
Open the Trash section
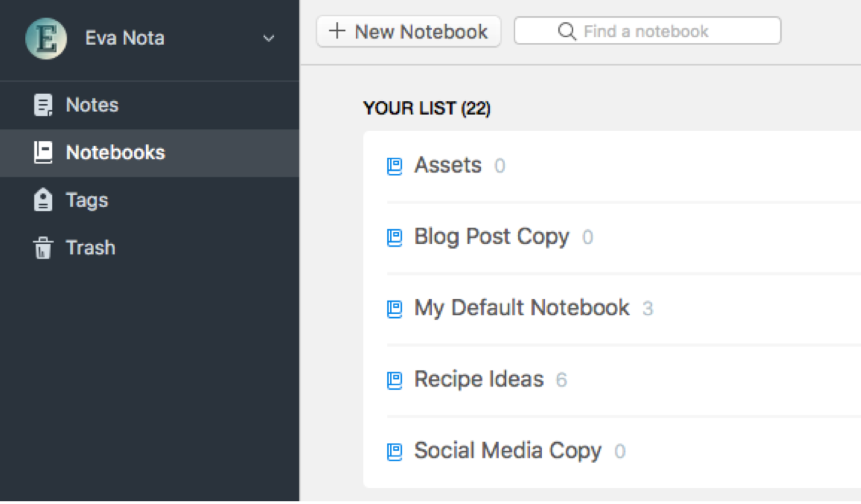(91, 248)
